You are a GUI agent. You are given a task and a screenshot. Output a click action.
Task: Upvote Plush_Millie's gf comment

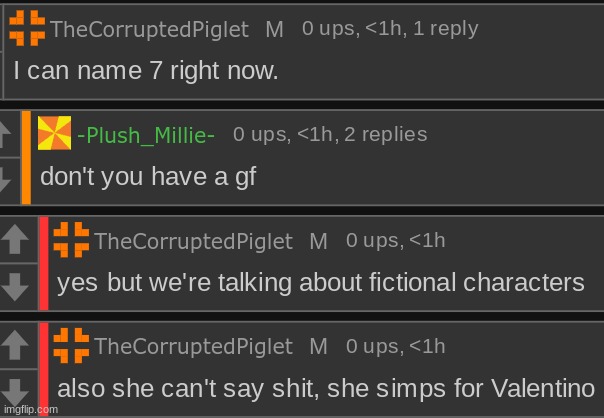[x=5, y=134]
